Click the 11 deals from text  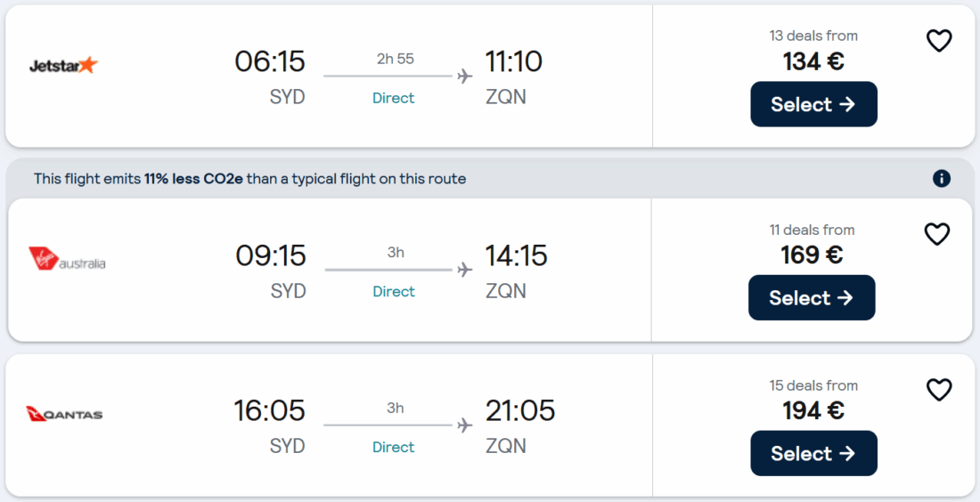[812, 230]
